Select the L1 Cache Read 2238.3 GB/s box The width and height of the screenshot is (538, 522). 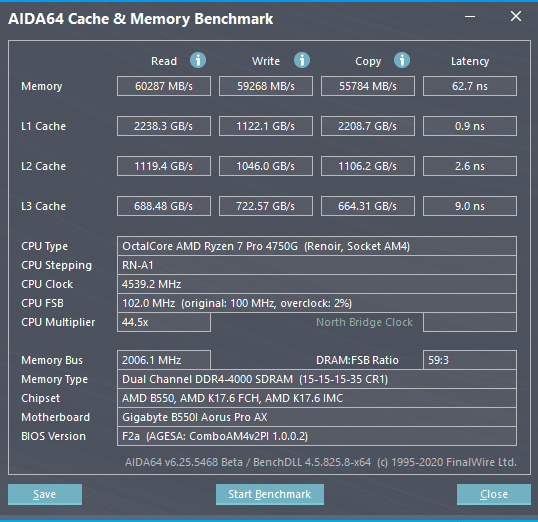point(164,126)
